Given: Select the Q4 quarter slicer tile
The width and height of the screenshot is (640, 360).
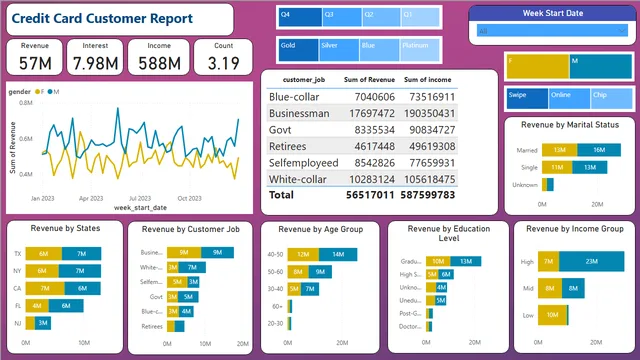Looking at the screenshot, I should (x=300, y=18).
